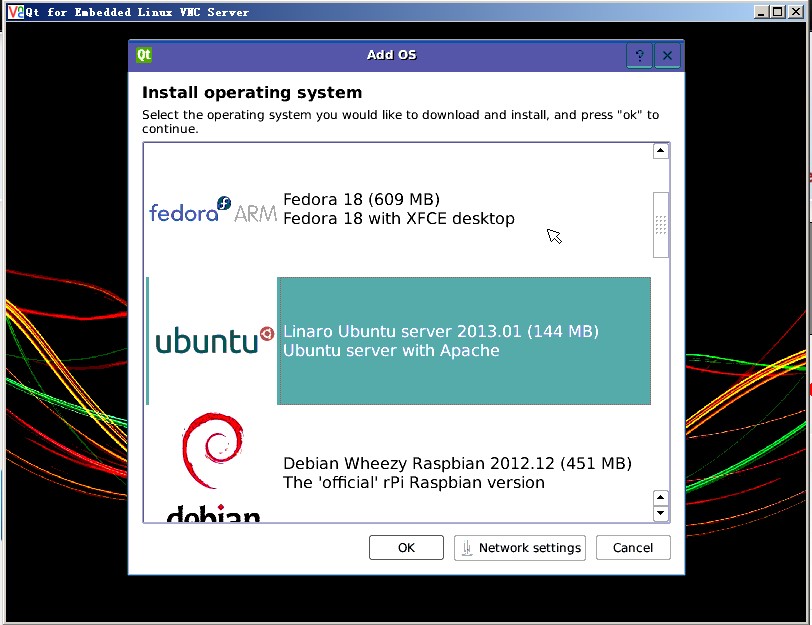Close the Qt VNC Server window

tap(795, 11)
